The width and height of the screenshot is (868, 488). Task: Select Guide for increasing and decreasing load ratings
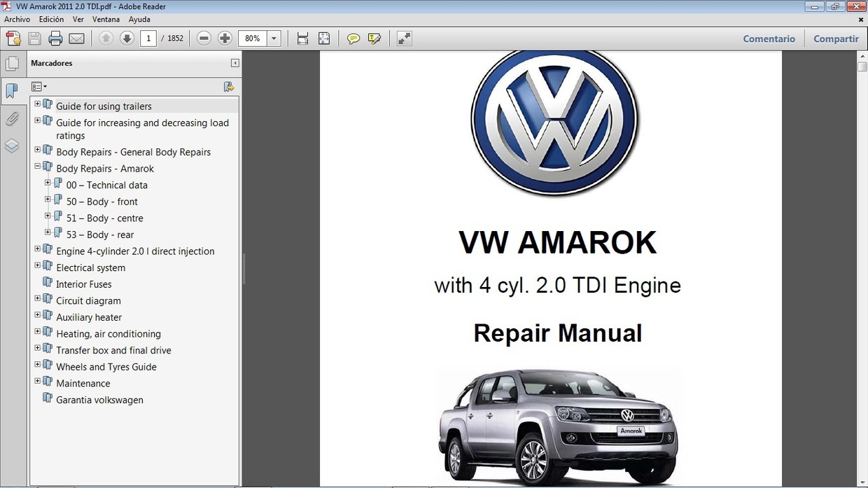(x=143, y=129)
